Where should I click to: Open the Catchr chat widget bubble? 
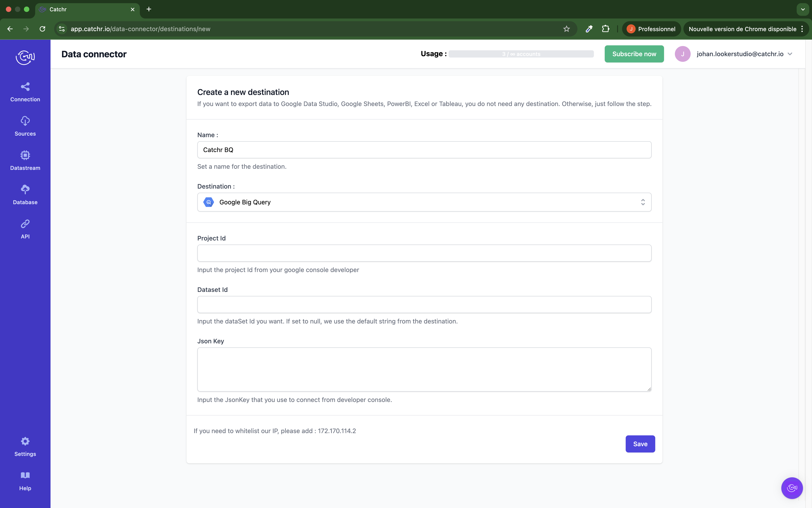(x=791, y=488)
